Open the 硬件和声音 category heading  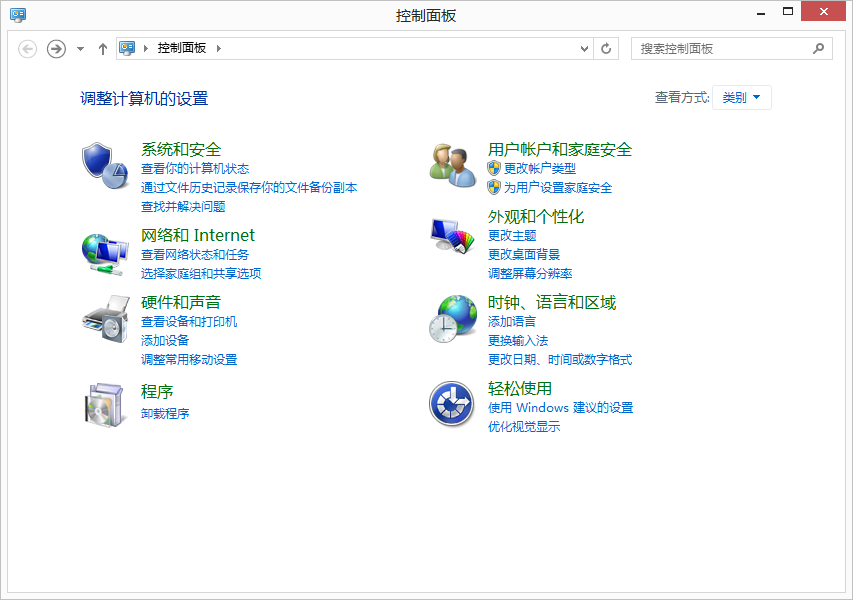click(181, 302)
